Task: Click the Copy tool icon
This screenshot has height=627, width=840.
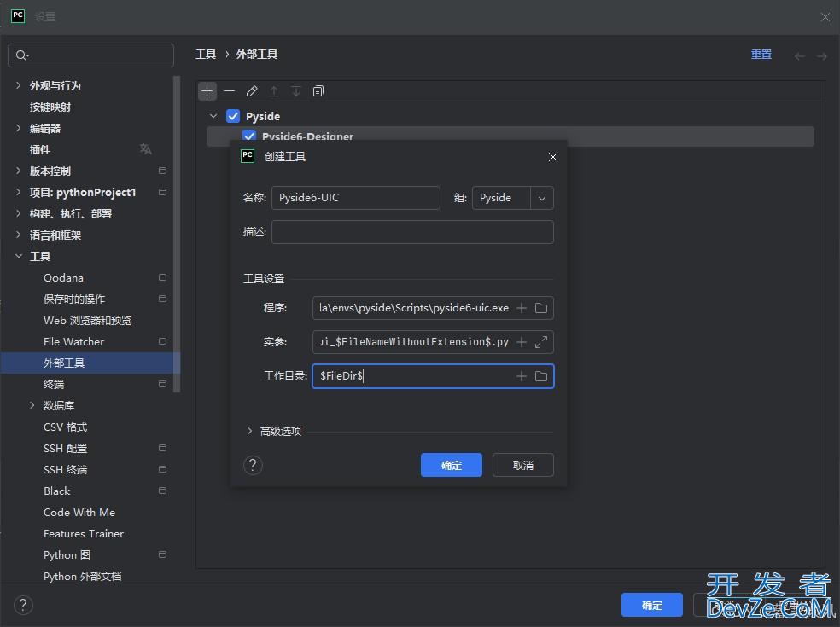Action: [x=318, y=91]
